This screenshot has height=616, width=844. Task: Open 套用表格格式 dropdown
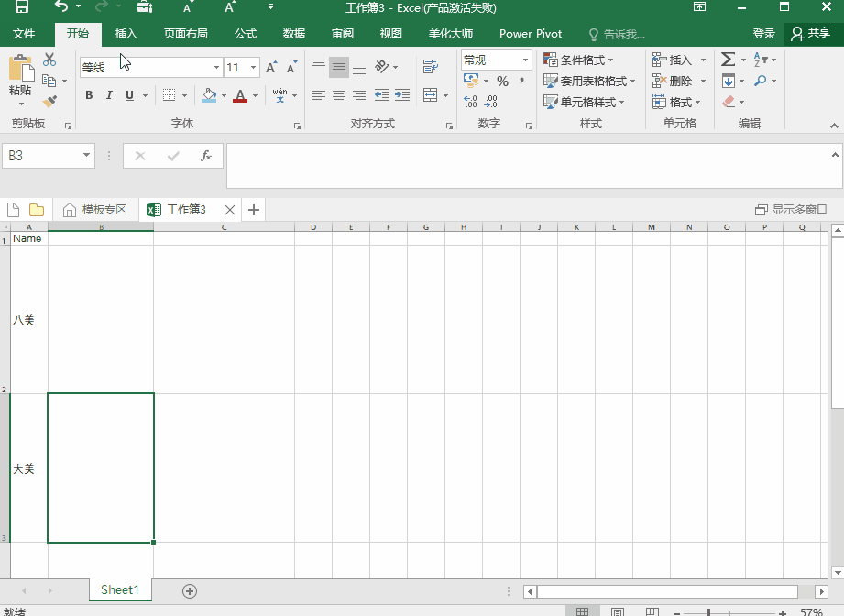[589, 81]
